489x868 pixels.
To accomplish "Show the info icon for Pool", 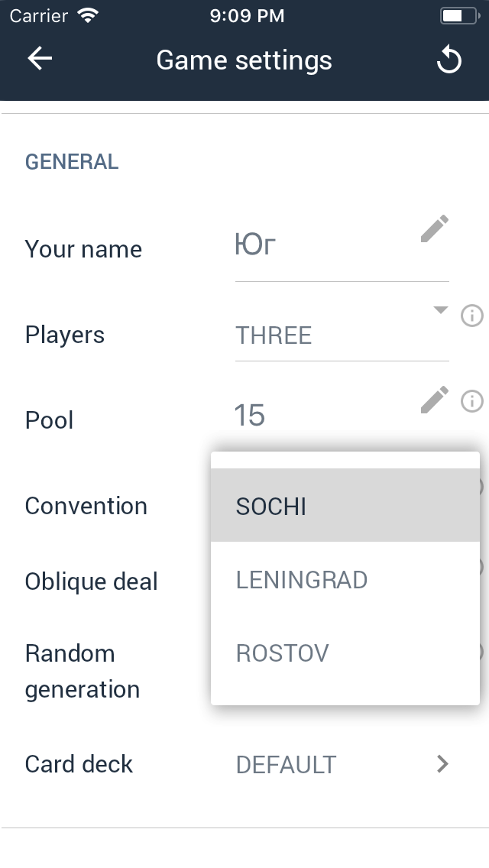I will [472, 400].
